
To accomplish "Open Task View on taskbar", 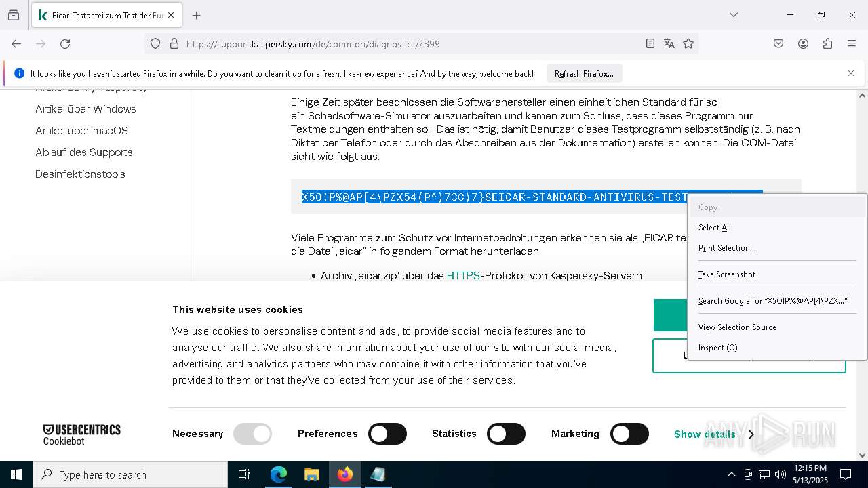I will coord(244,474).
